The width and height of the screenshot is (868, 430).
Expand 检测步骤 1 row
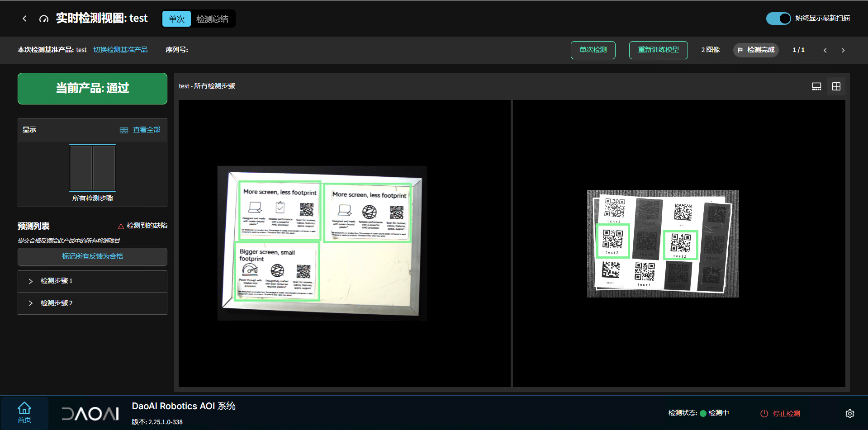31,281
